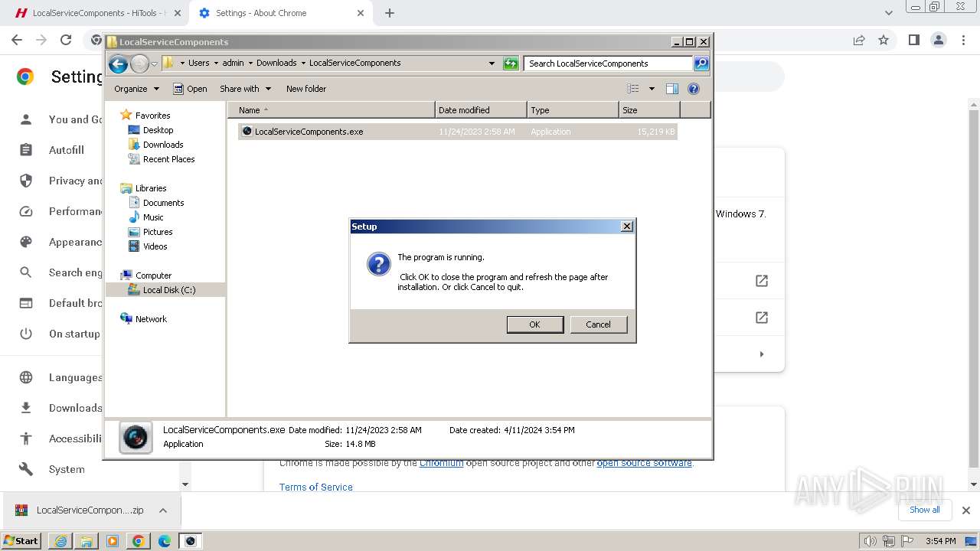
Task: Select Documents library
Action: [x=163, y=203]
